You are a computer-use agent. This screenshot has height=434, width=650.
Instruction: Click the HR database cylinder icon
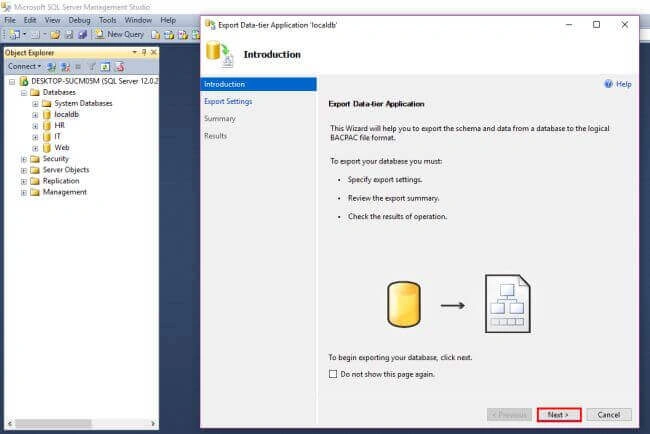coord(47,126)
